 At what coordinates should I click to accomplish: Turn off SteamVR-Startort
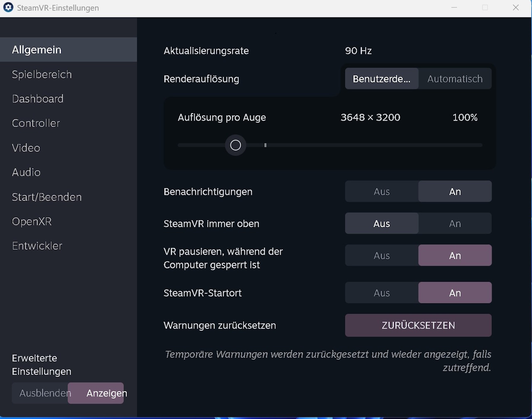pyautogui.click(x=382, y=293)
